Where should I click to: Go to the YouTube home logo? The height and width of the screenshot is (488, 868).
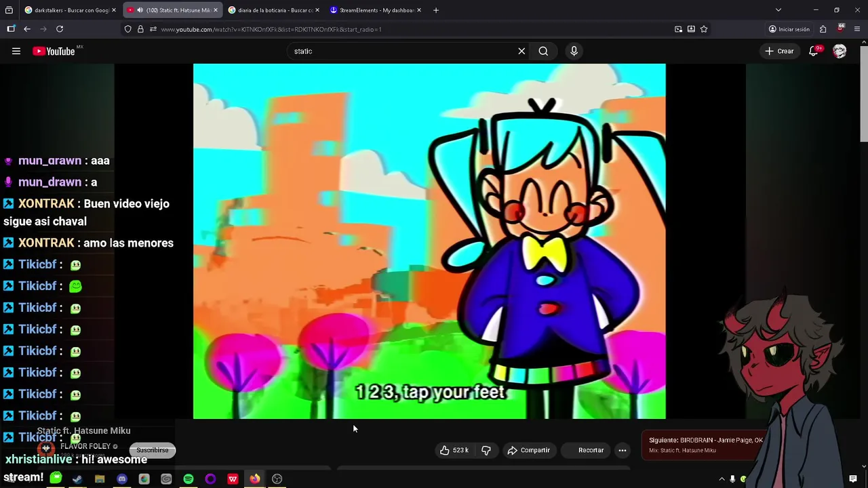pyautogui.click(x=54, y=51)
